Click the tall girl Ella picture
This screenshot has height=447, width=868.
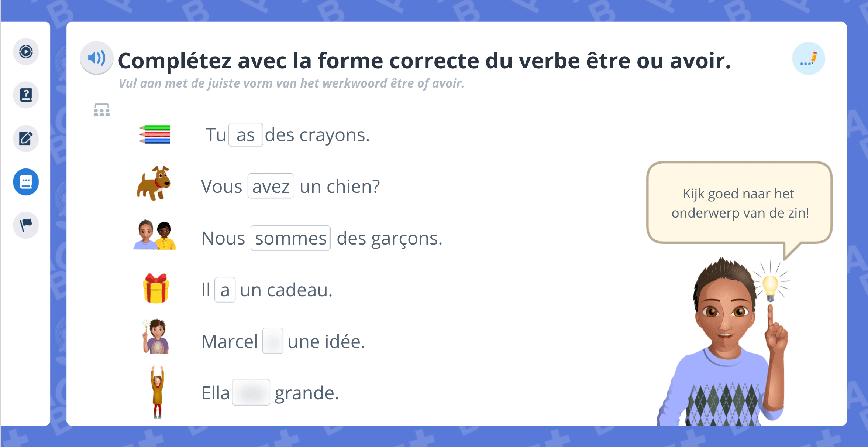coord(158,392)
